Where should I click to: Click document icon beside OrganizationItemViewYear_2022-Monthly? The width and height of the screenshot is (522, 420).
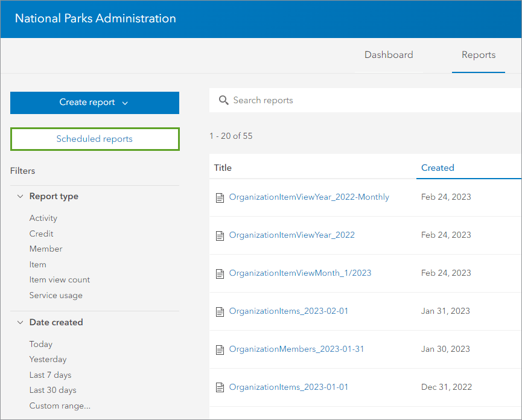(x=220, y=197)
